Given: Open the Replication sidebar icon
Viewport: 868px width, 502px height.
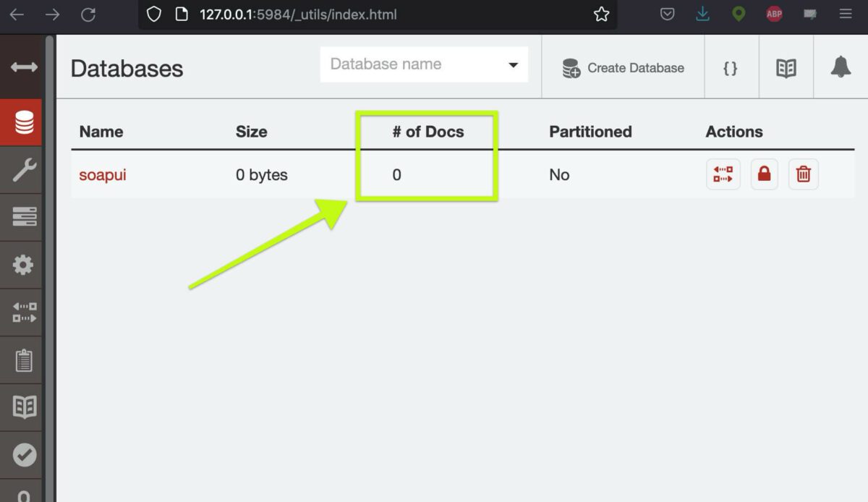Looking at the screenshot, I should (24, 312).
